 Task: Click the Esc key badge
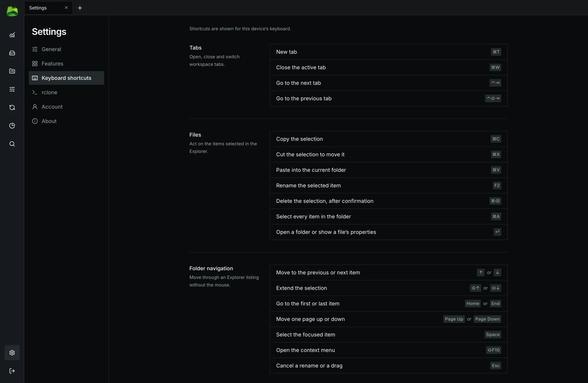[x=496, y=366]
